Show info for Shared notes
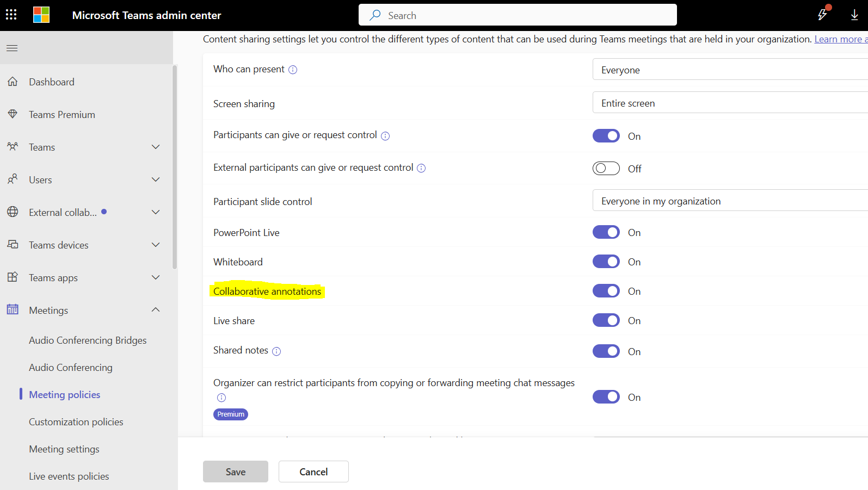 pyautogui.click(x=276, y=351)
